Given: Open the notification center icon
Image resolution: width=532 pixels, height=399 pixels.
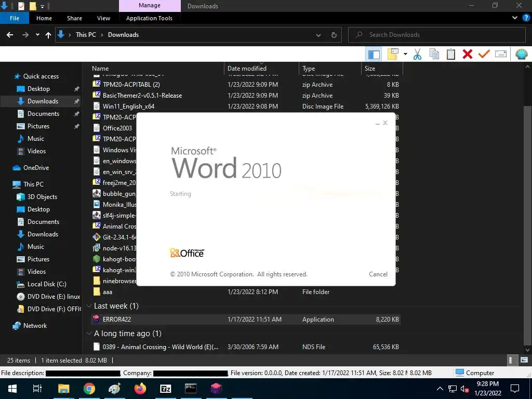Looking at the screenshot, I should point(515,389).
